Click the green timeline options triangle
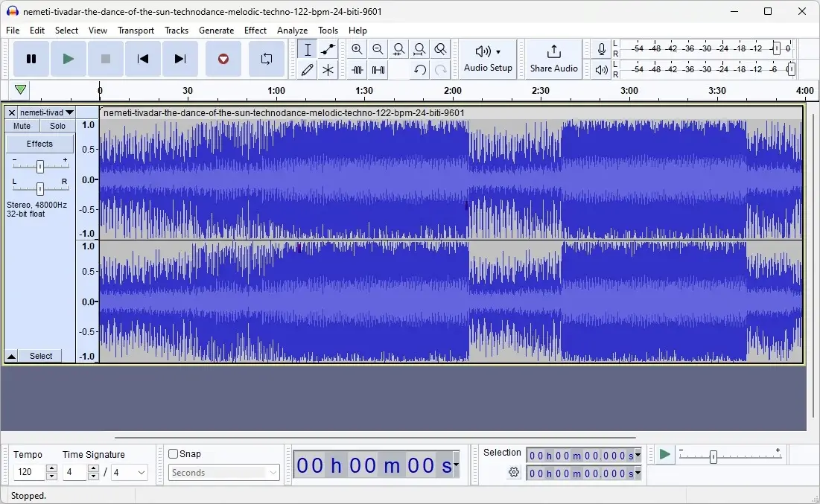The width and height of the screenshot is (820, 504). pyautogui.click(x=20, y=89)
